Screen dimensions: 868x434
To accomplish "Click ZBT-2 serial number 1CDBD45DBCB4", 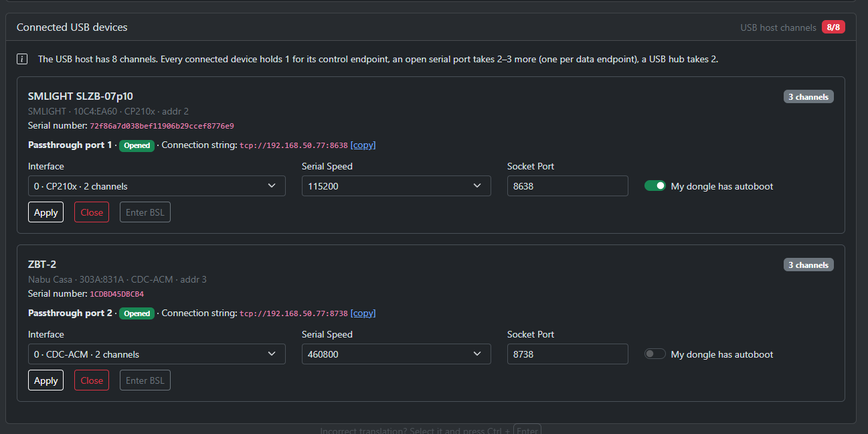I will tap(117, 294).
